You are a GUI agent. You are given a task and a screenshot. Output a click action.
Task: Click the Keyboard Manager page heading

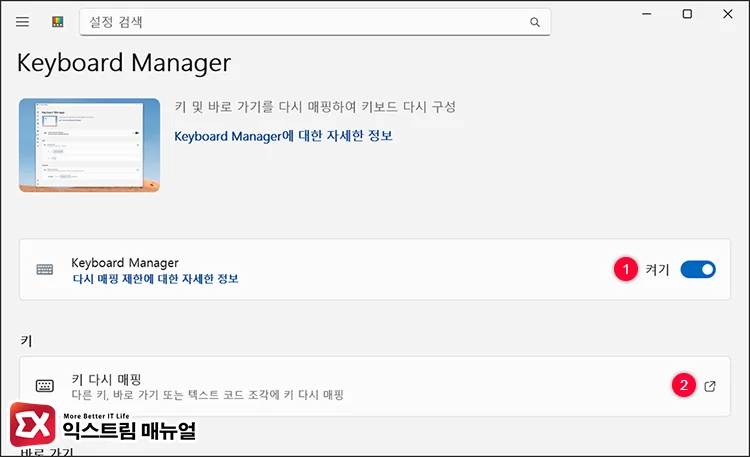(x=124, y=64)
